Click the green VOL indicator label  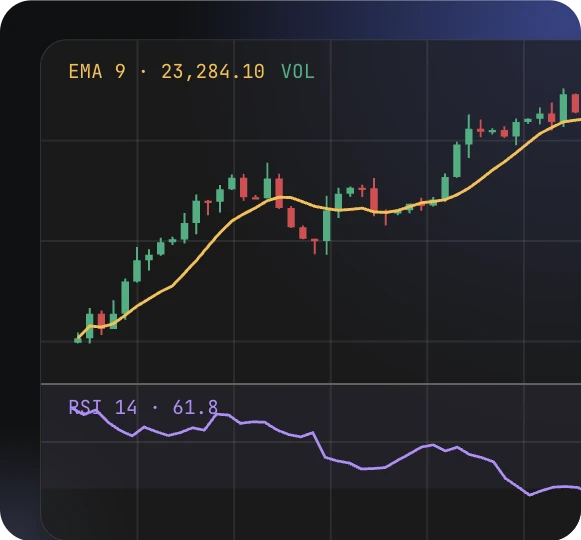(x=298, y=71)
